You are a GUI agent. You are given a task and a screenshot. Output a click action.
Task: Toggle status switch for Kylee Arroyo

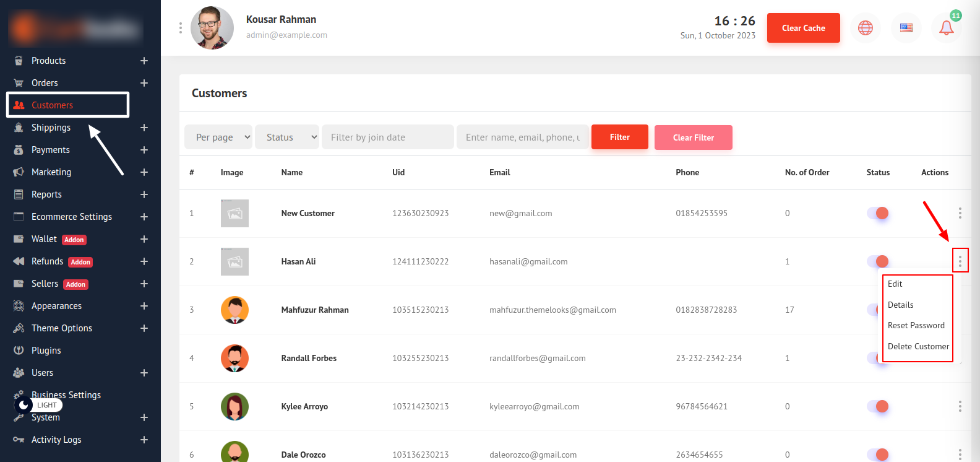click(877, 406)
